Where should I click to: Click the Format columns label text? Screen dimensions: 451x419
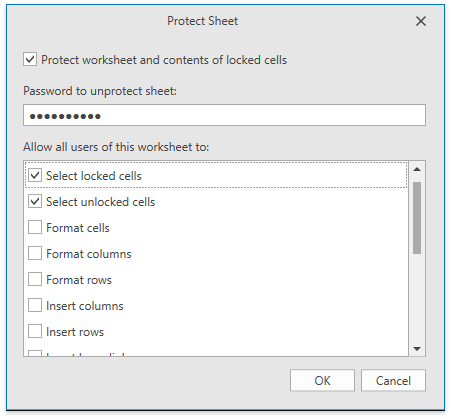[x=89, y=254]
